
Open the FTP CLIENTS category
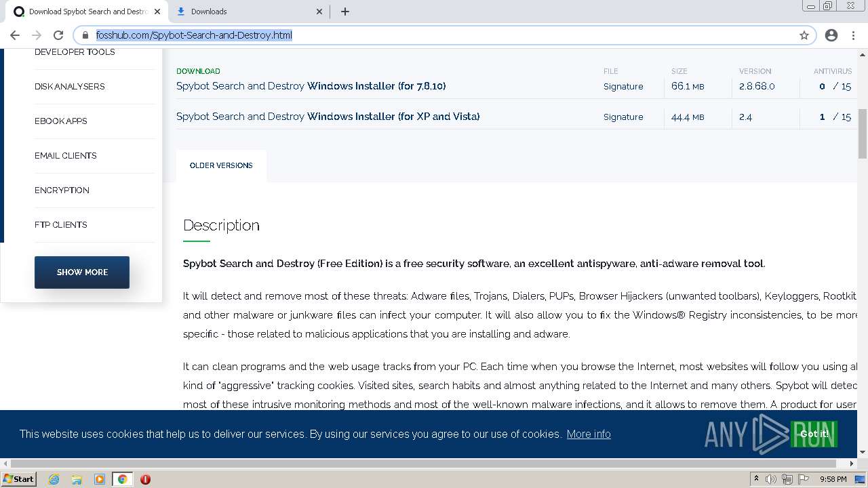61,225
